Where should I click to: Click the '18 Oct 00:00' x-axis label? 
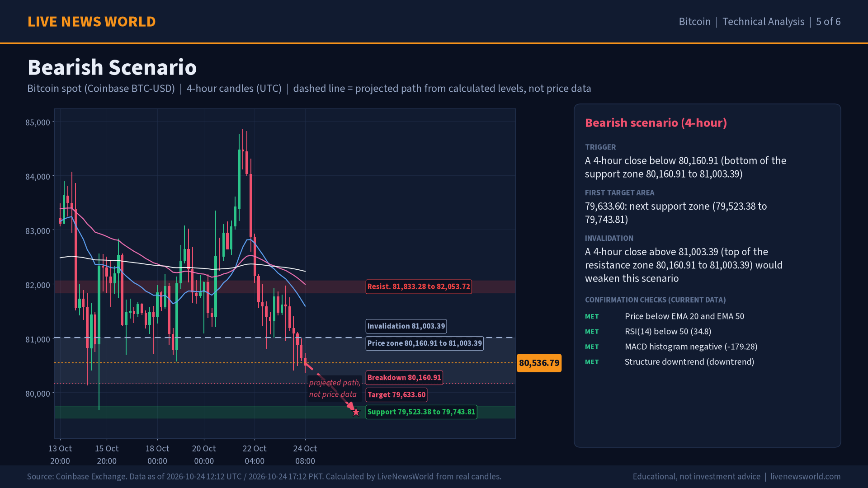point(157,455)
